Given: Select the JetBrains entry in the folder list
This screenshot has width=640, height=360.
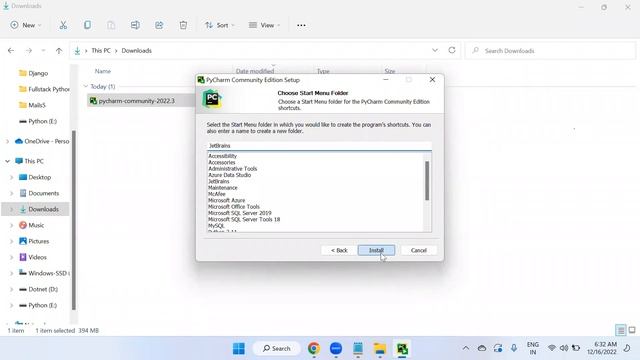Looking at the screenshot, I should point(219,181).
